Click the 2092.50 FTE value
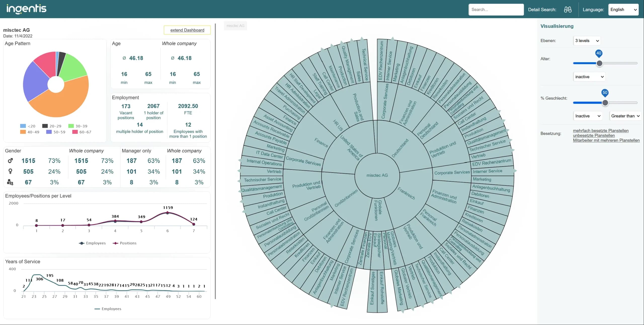The width and height of the screenshot is (644, 325). click(x=188, y=106)
